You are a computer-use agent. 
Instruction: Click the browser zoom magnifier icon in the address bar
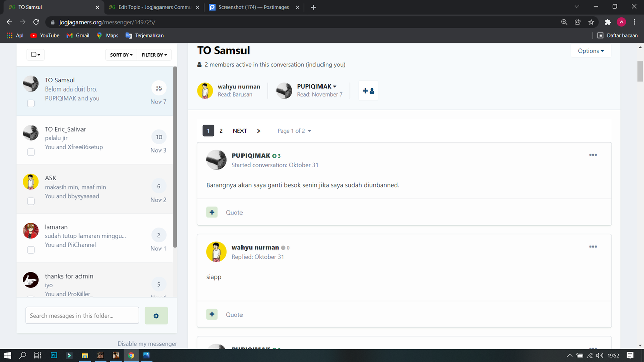pos(564,22)
